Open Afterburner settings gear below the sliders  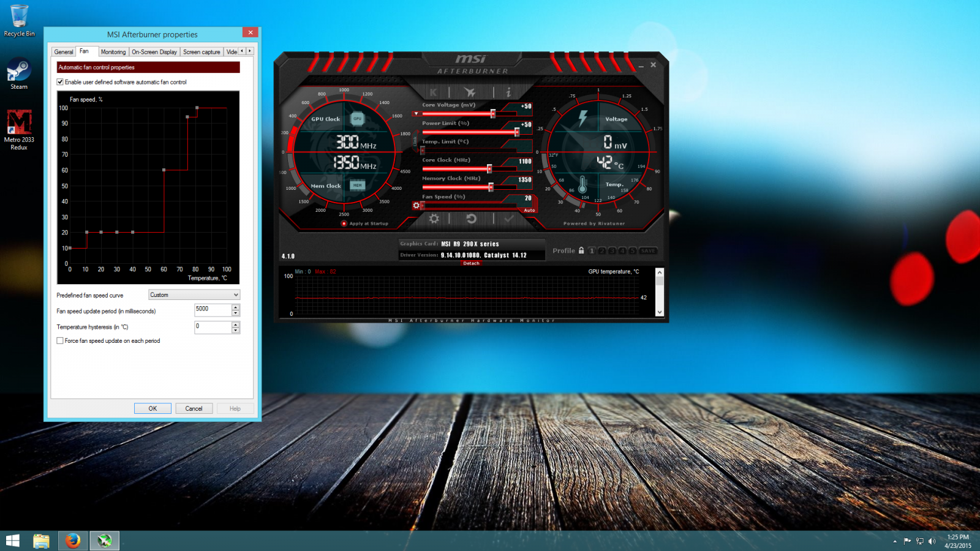tap(434, 219)
